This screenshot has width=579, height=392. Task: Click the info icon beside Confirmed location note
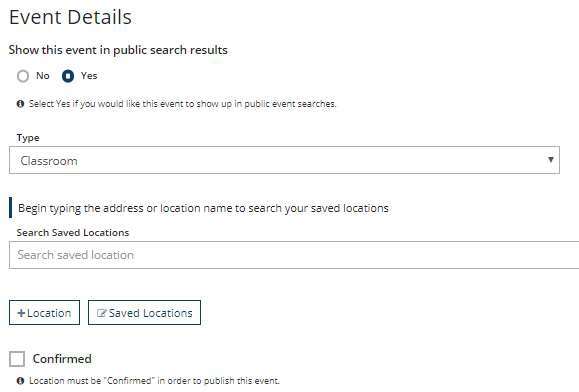[21, 381]
